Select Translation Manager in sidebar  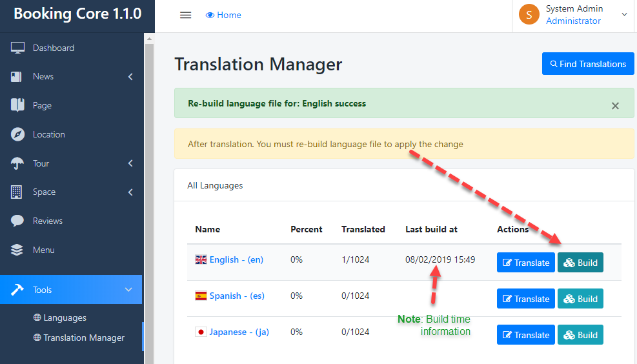pos(84,338)
